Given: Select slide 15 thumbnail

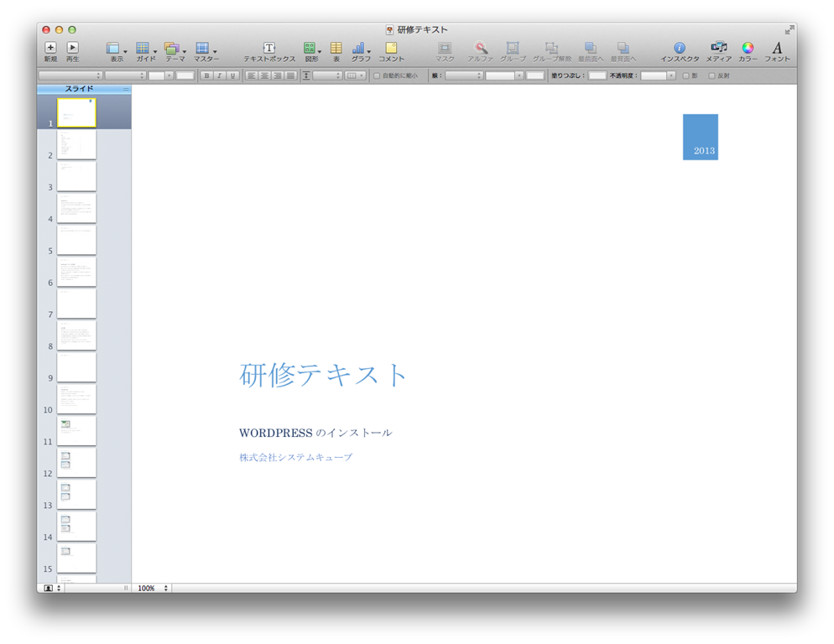Looking at the screenshot, I should 76,558.
